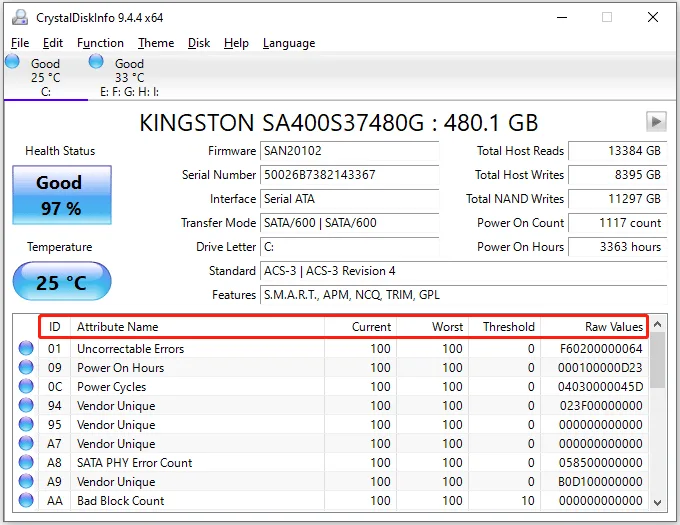Image resolution: width=680 pixels, height=525 pixels.
Task: Click the Good 97 % health status button
Action: point(61,194)
